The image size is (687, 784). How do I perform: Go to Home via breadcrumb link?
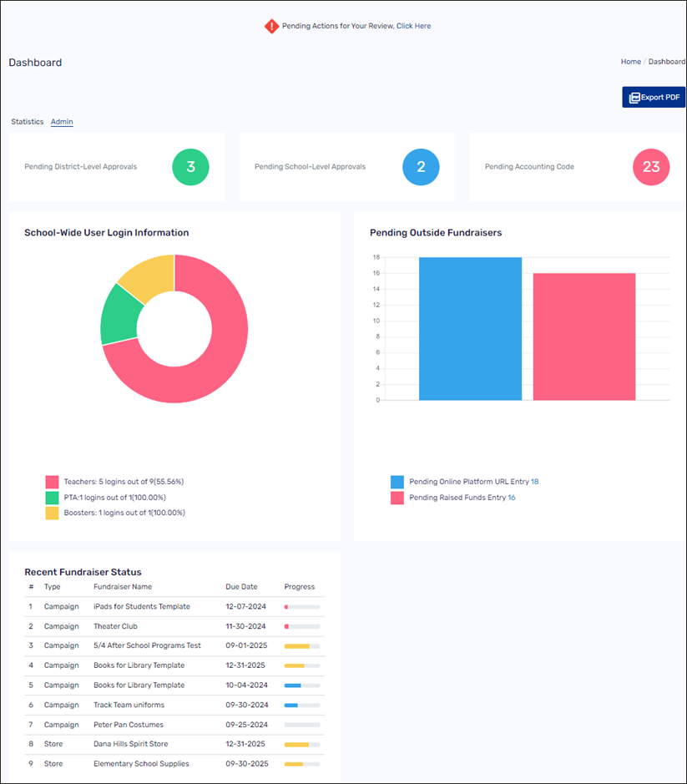630,62
